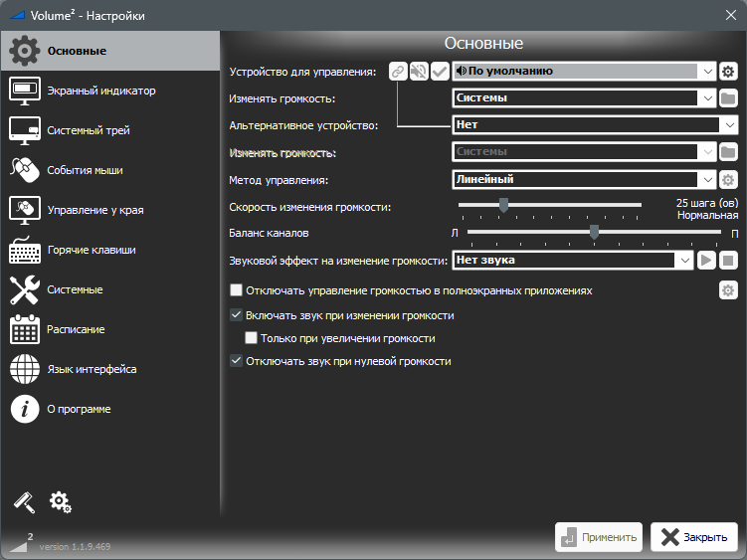Screen dimensions: 747x560
Task: Click the Расписание calendar icon
Action: coord(24,329)
